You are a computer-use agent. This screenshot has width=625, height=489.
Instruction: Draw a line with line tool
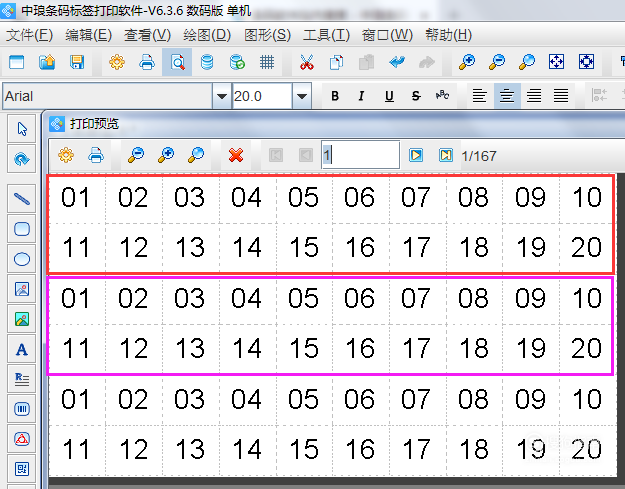click(x=22, y=198)
